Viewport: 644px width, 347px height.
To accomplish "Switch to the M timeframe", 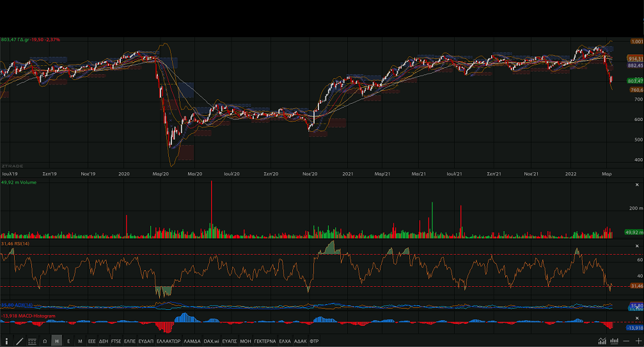I will (80, 341).
